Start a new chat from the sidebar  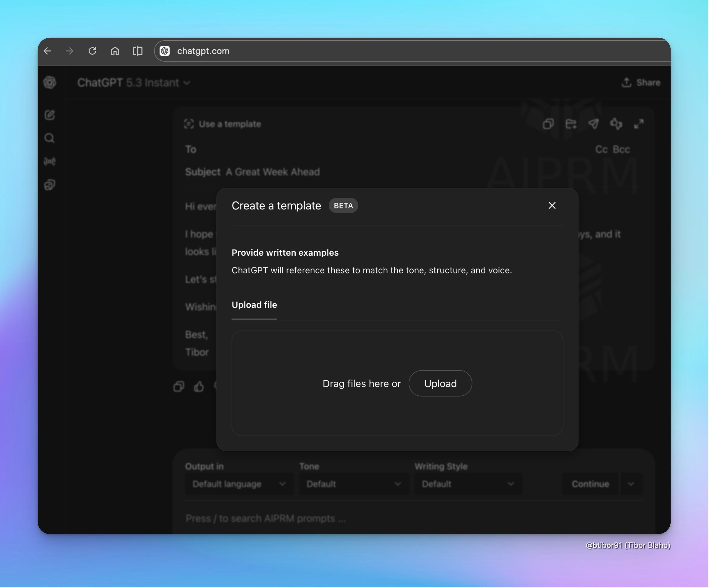click(x=50, y=115)
